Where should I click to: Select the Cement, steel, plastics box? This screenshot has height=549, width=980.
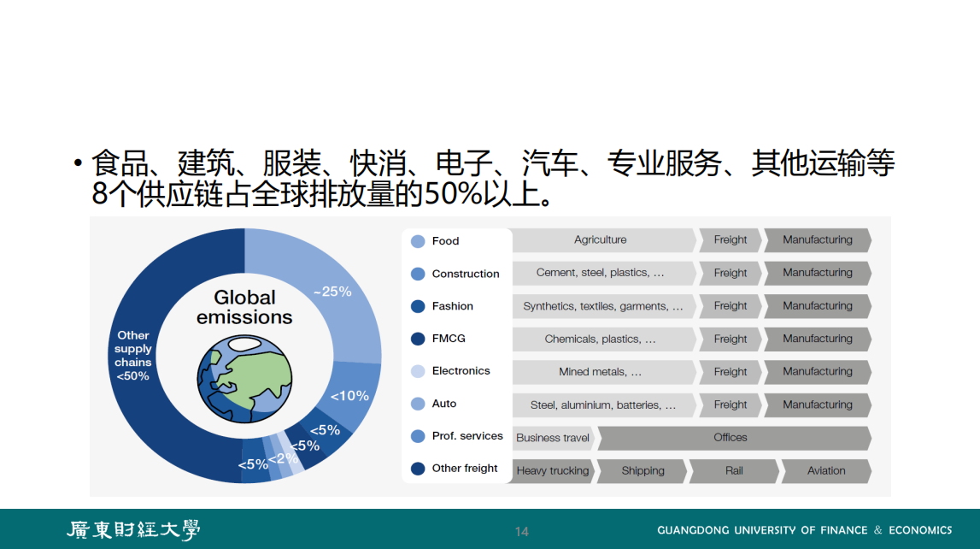pyautogui.click(x=601, y=273)
